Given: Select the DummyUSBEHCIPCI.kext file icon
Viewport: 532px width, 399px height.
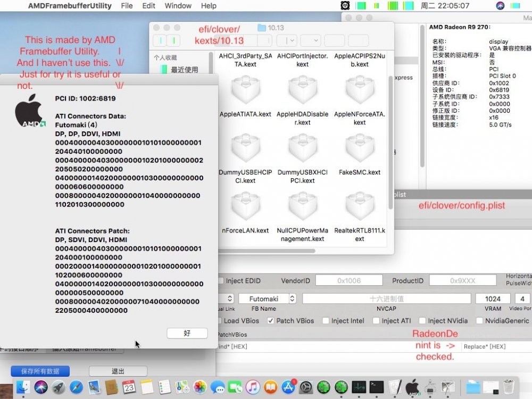Looking at the screenshot, I should (245, 148).
